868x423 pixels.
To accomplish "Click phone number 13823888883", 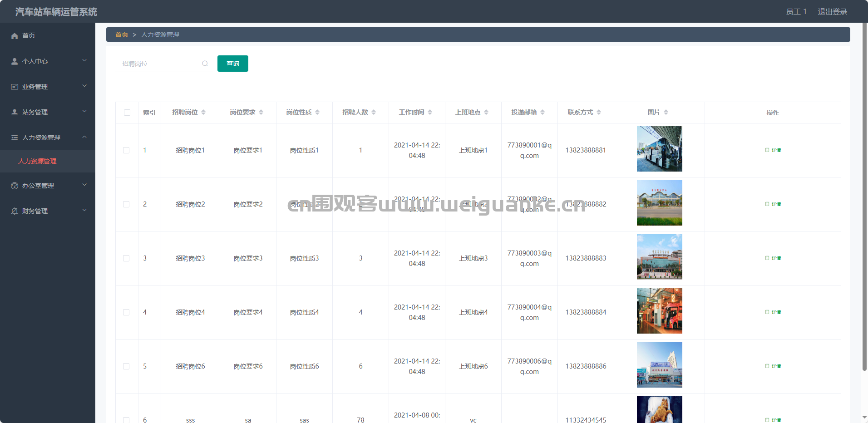I will pos(586,258).
